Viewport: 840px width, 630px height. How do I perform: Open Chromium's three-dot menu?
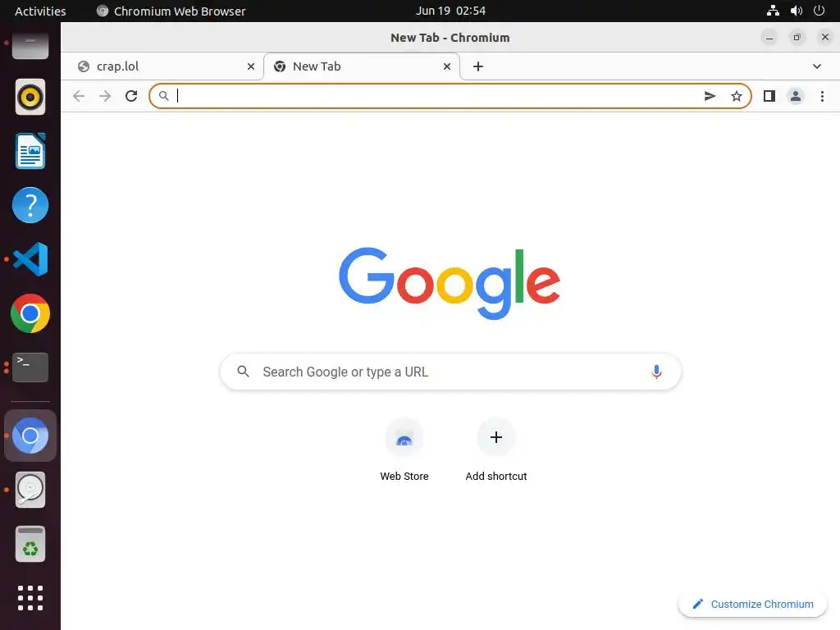[822, 96]
